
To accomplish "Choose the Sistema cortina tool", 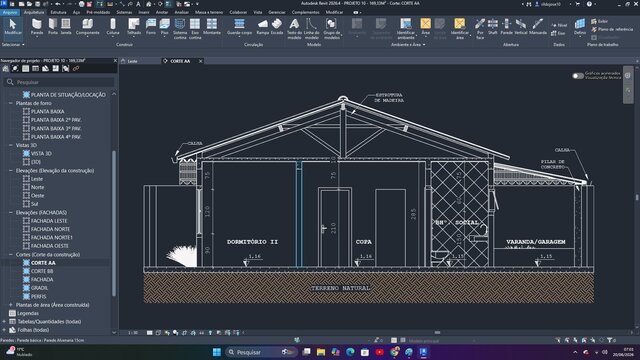I will [x=180, y=29].
